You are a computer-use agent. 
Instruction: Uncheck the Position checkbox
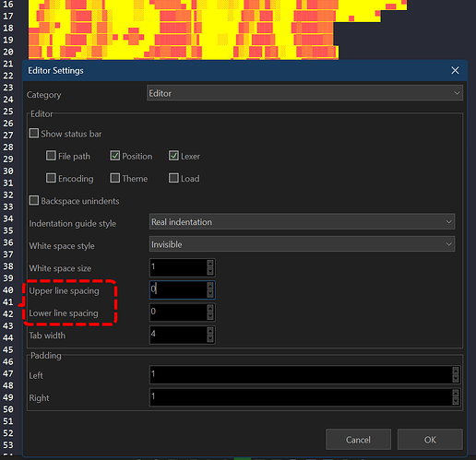[115, 156]
